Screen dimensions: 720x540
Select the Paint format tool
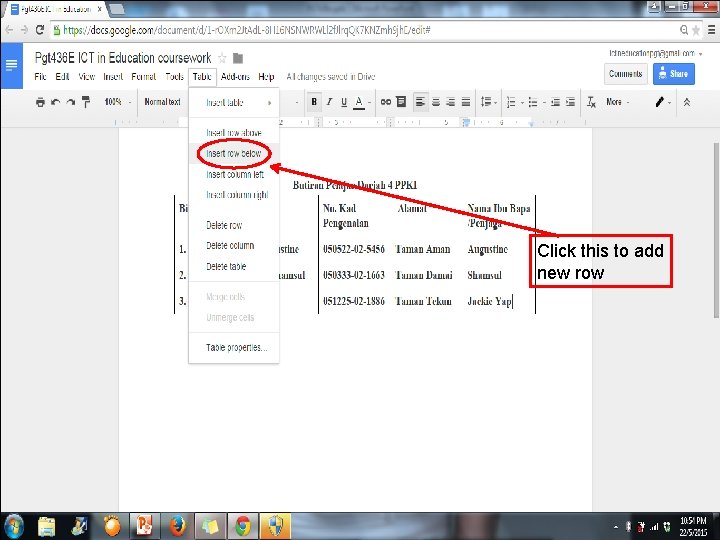pyautogui.click(x=86, y=102)
